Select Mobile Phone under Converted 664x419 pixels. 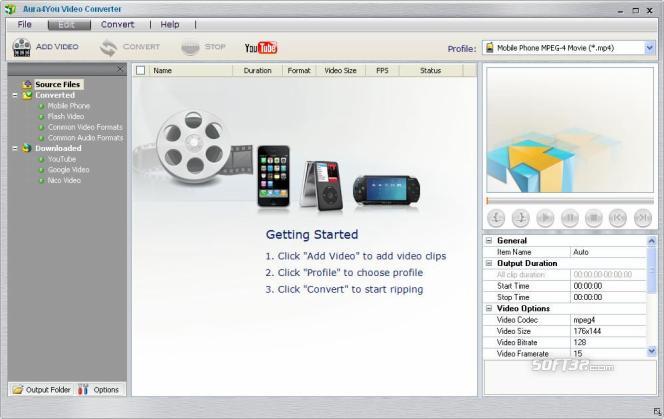(x=69, y=106)
